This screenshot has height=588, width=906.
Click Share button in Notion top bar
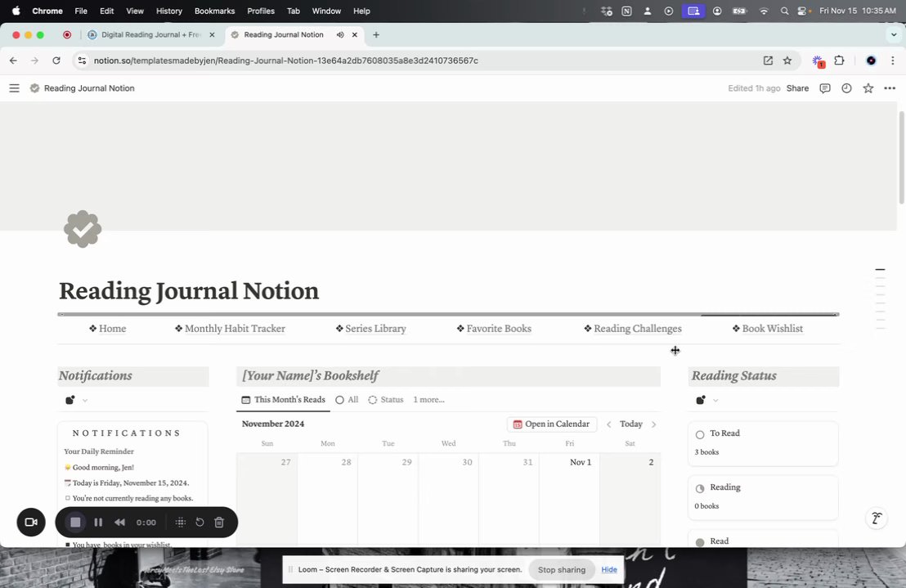pyautogui.click(x=797, y=88)
